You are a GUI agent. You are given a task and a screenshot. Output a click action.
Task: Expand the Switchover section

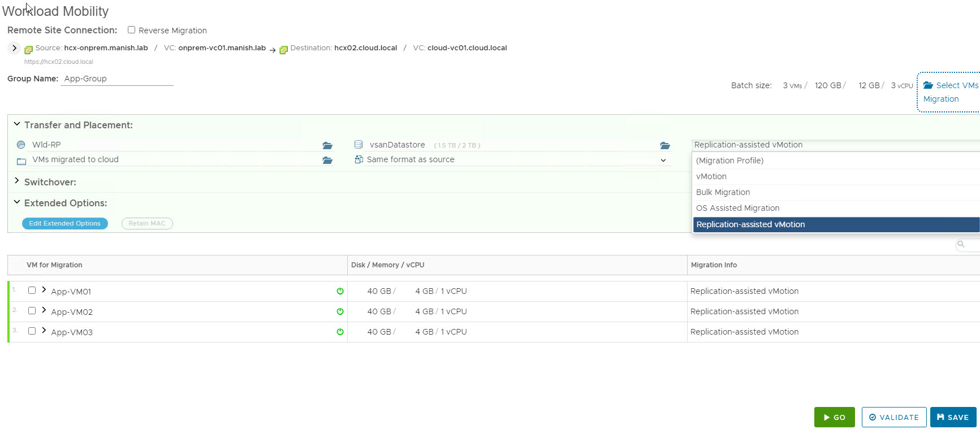17,181
